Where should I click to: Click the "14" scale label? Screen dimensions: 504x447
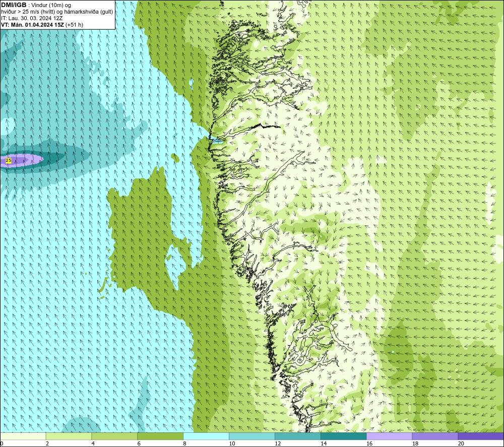pos(324,444)
